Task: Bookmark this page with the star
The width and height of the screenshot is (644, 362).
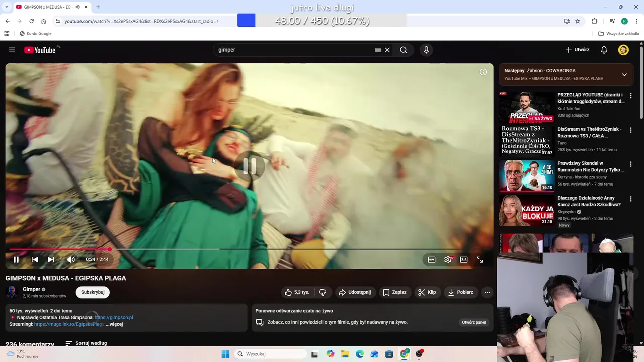Action: point(578,21)
